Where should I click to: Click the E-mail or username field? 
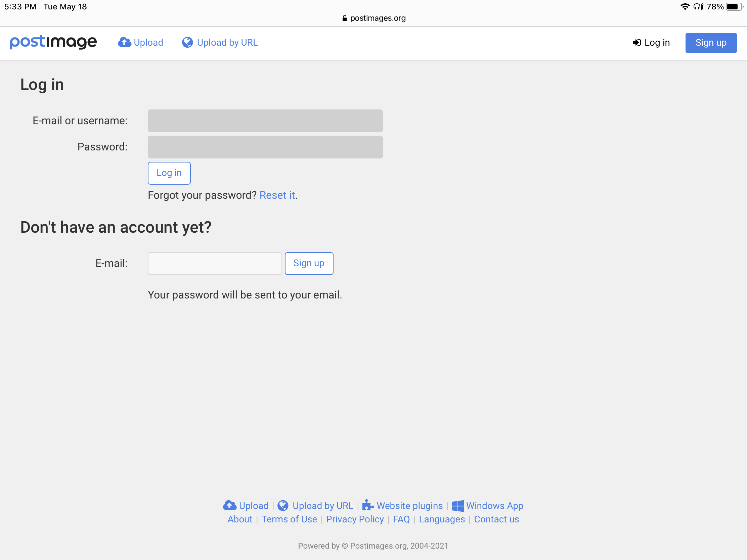point(265,121)
